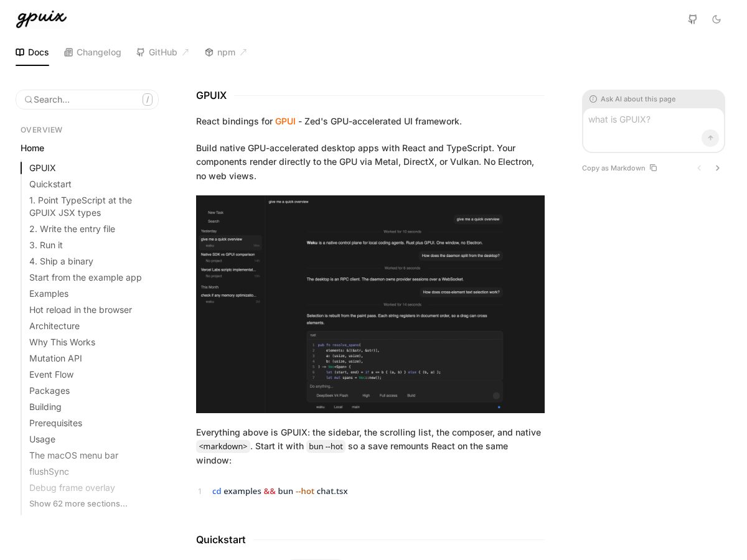Go to Building section
This screenshot has height=560, width=747.
tap(45, 407)
